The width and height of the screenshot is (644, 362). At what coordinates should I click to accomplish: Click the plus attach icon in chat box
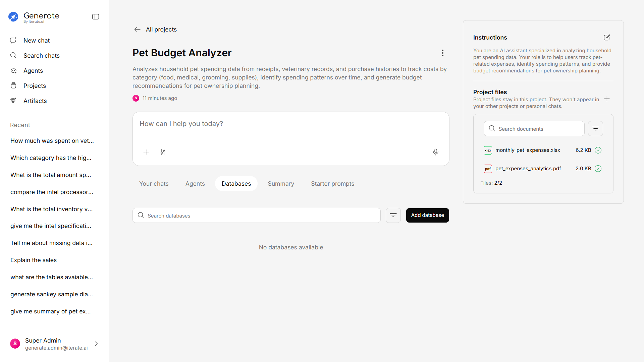pyautogui.click(x=146, y=152)
